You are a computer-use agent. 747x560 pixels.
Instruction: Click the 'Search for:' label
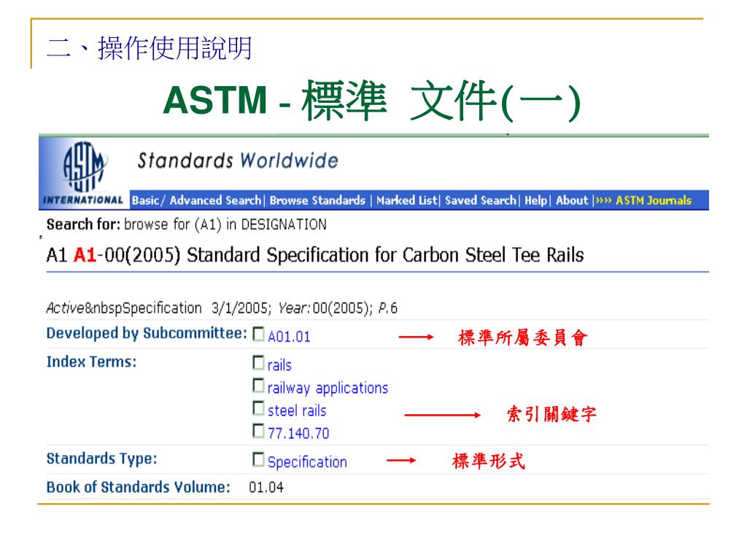point(83,225)
